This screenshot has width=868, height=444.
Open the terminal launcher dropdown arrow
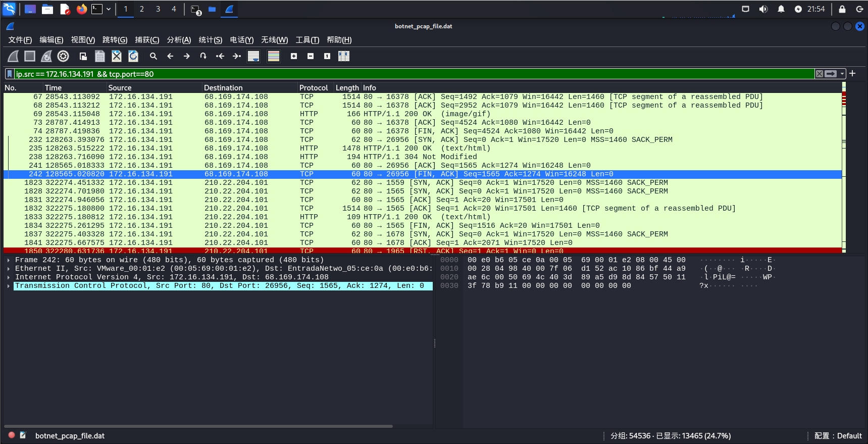(x=109, y=9)
